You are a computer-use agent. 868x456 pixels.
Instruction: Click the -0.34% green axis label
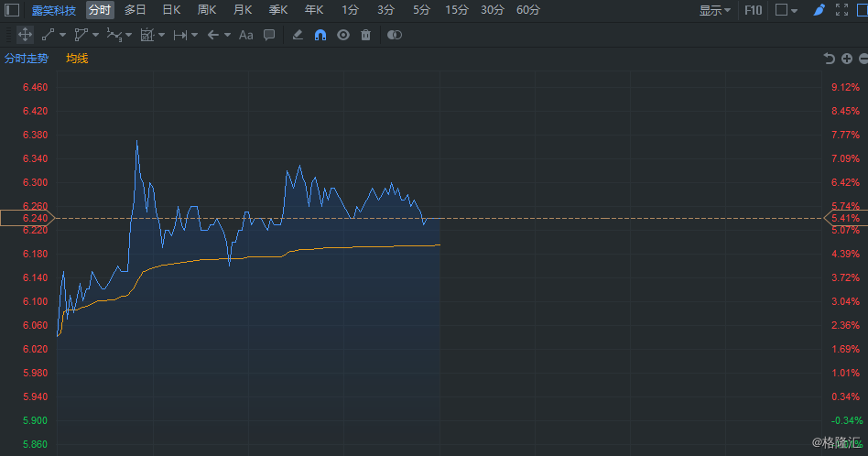pos(846,420)
